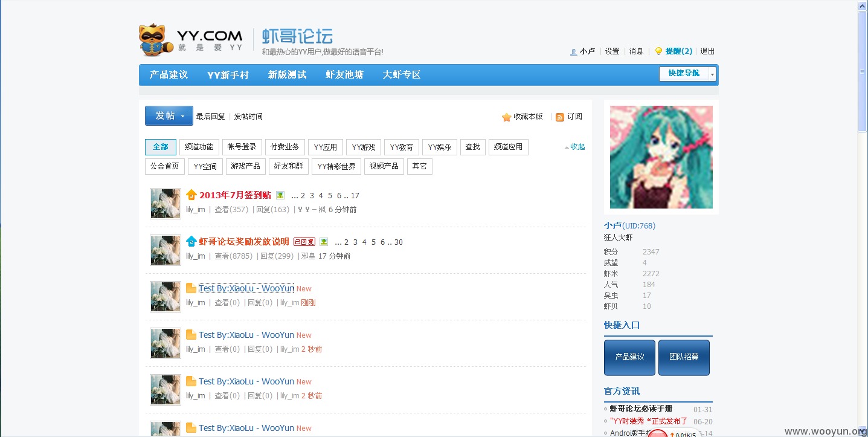The height and width of the screenshot is (437, 868).
Task: Choose the 其它 category filter
Action: pyautogui.click(x=420, y=166)
